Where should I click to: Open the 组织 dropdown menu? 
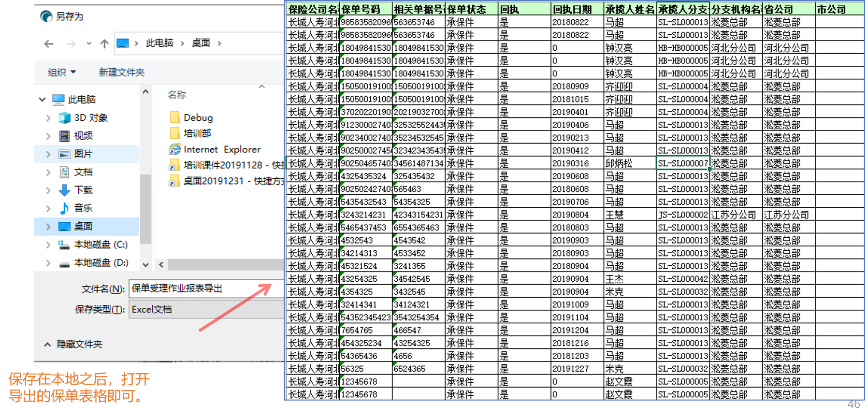click(62, 72)
